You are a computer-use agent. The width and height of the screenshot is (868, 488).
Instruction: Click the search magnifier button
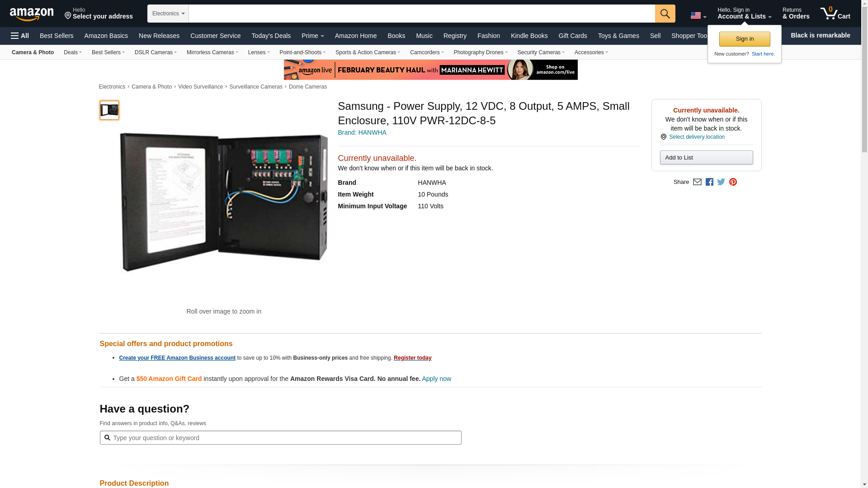point(665,14)
